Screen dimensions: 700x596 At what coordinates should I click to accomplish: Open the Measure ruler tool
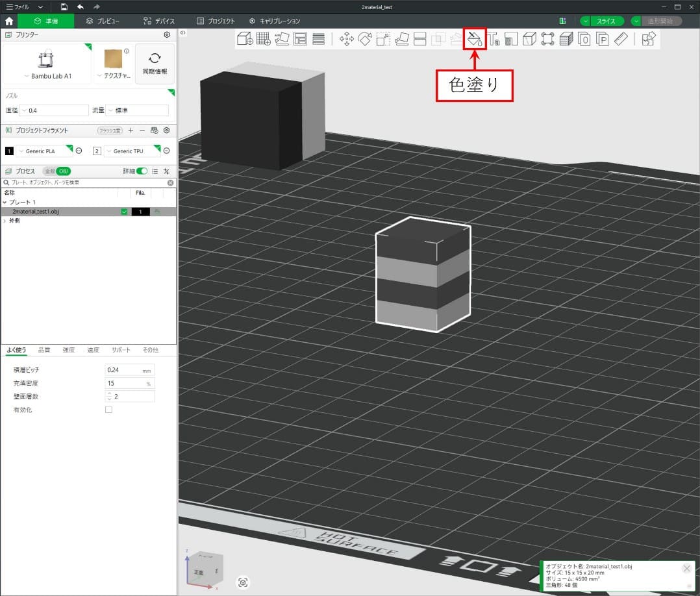coord(620,39)
